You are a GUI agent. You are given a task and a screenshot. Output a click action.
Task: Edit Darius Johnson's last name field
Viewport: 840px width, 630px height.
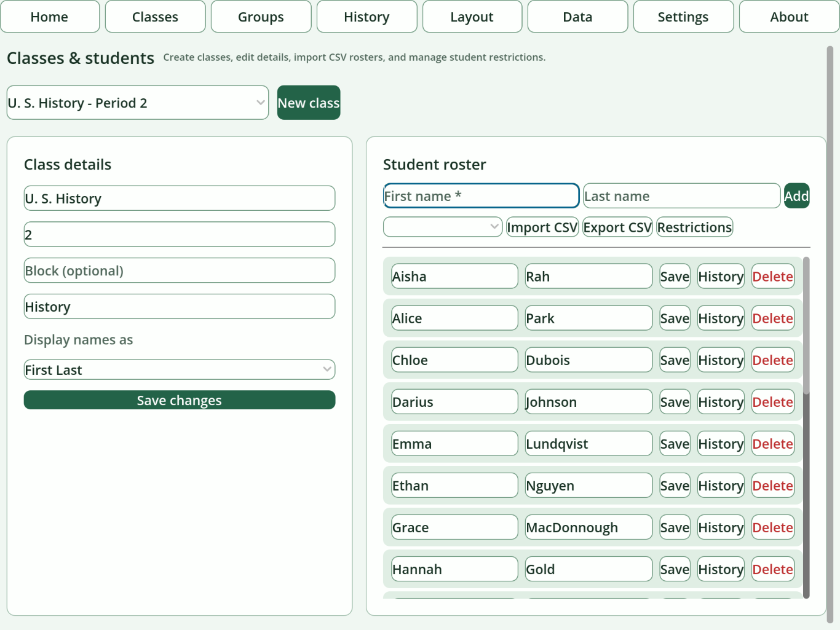tap(588, 402)
